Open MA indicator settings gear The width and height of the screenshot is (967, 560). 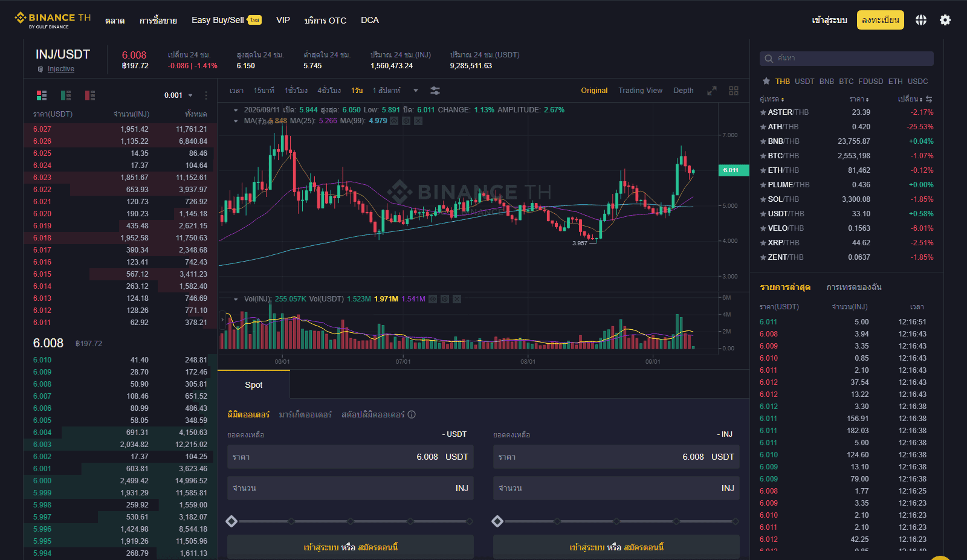click(406, 121)
